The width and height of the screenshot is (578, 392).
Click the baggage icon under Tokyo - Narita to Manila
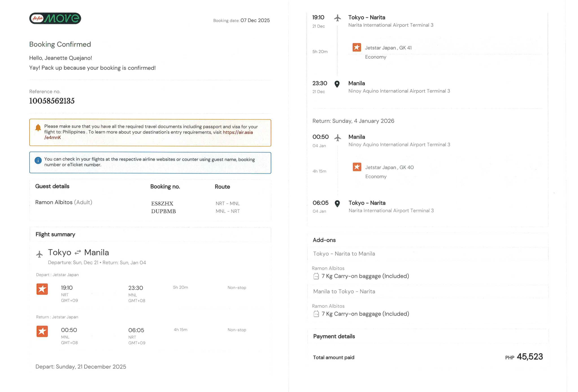[x=316, y=276]
